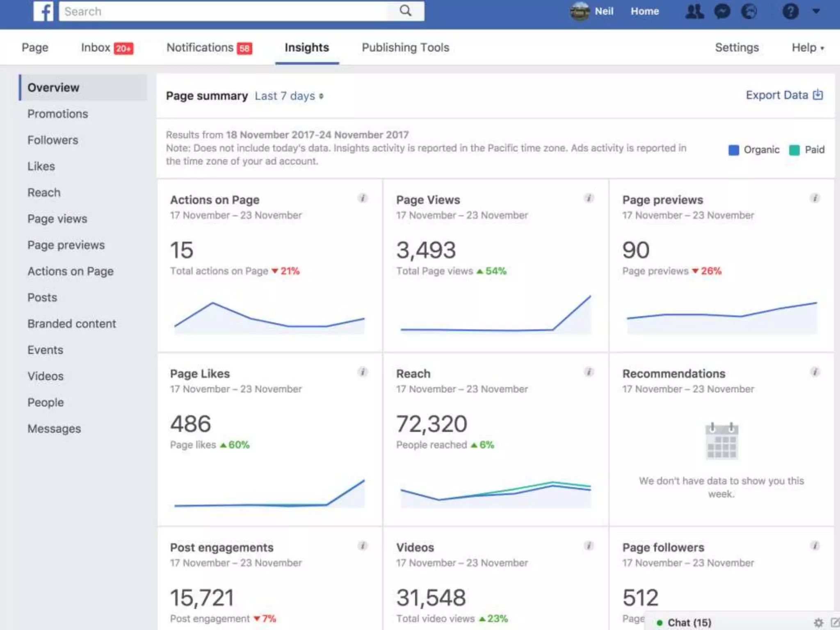840x630 pixels.
Task: Switch to the Publishing Tools tab
Action: point(405,48)
